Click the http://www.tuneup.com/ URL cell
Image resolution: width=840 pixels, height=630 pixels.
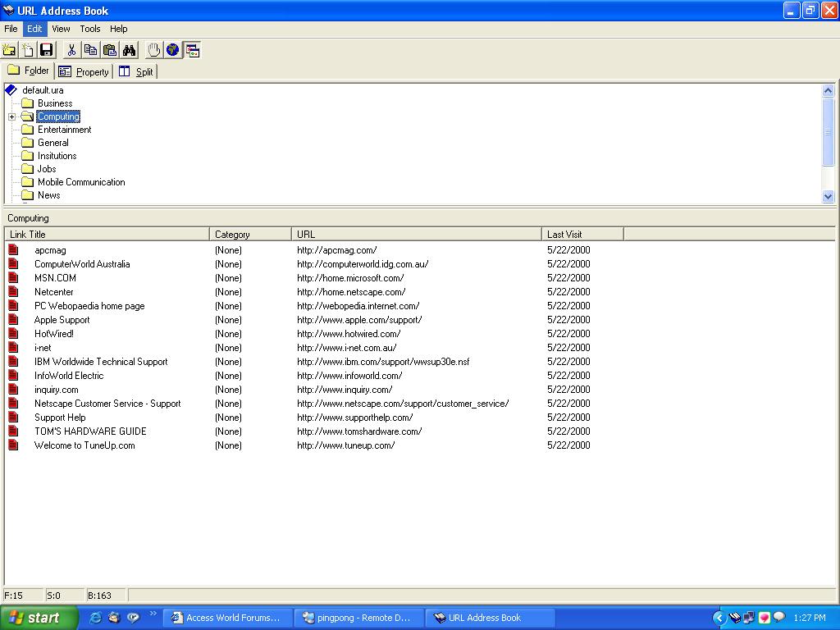pos(345,445)
